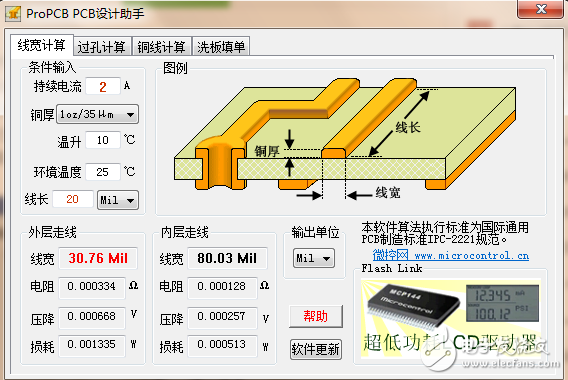568x380 pixels.
Task: Click 内层走线 电阻 value 0.000128
Action: click(222, 287)
